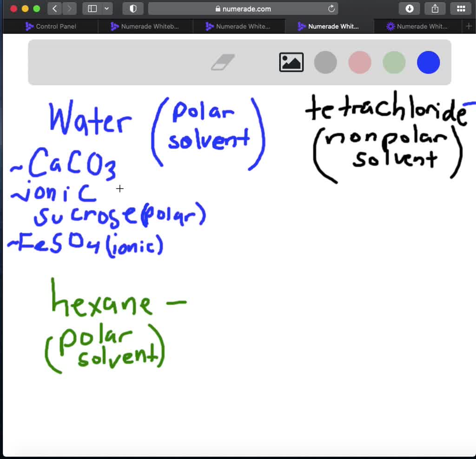Switch to the Control Panel tab

coord(51,26)
